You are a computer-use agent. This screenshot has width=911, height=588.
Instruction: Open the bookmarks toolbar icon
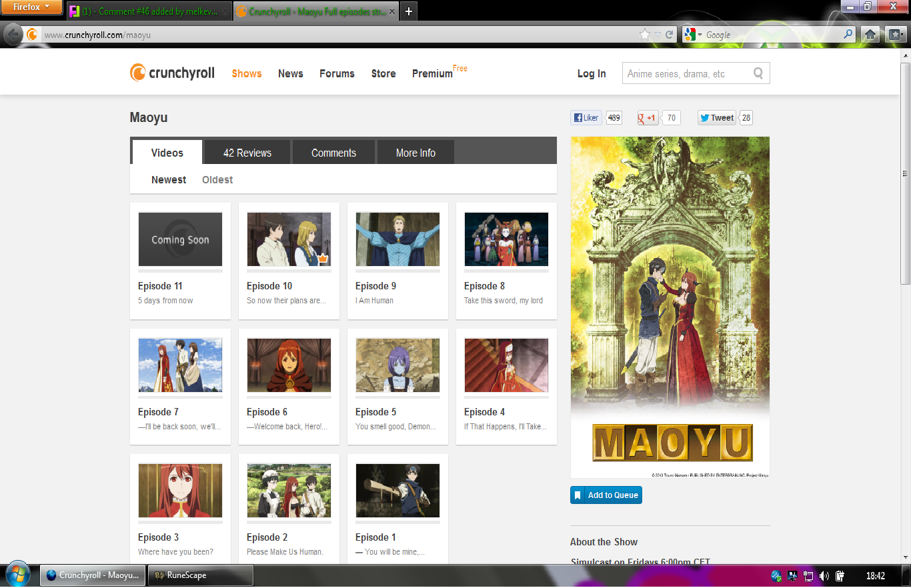pos(896,34)
